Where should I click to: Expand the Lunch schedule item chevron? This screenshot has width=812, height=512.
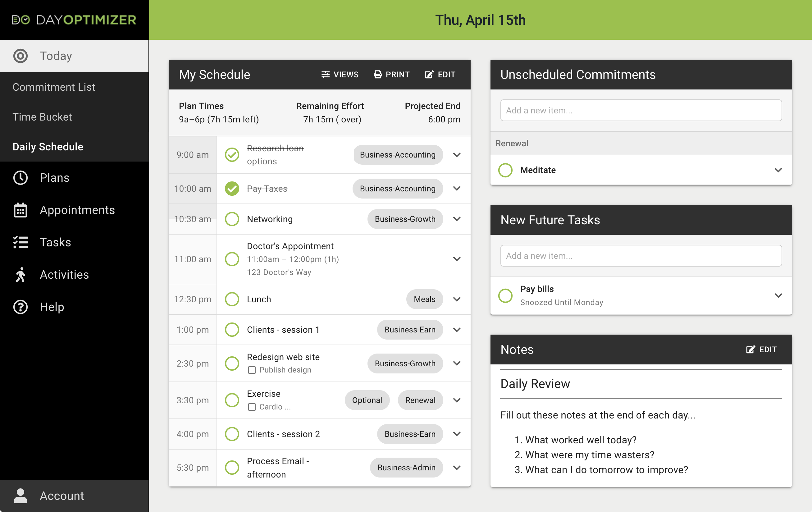coord(457,299)
